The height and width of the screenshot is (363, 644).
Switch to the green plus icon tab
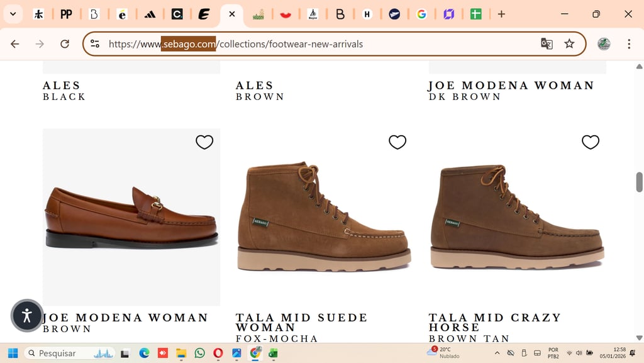(x=475, y=14)
